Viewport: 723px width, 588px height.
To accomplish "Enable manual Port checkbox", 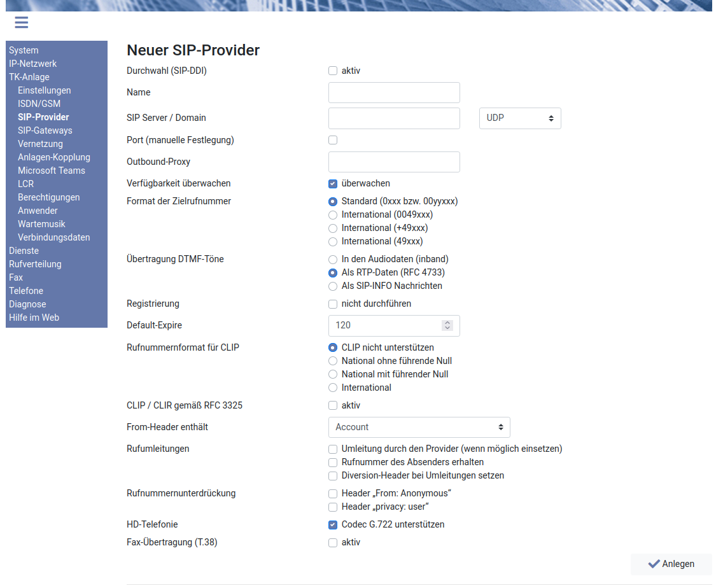I will [333, 140].
